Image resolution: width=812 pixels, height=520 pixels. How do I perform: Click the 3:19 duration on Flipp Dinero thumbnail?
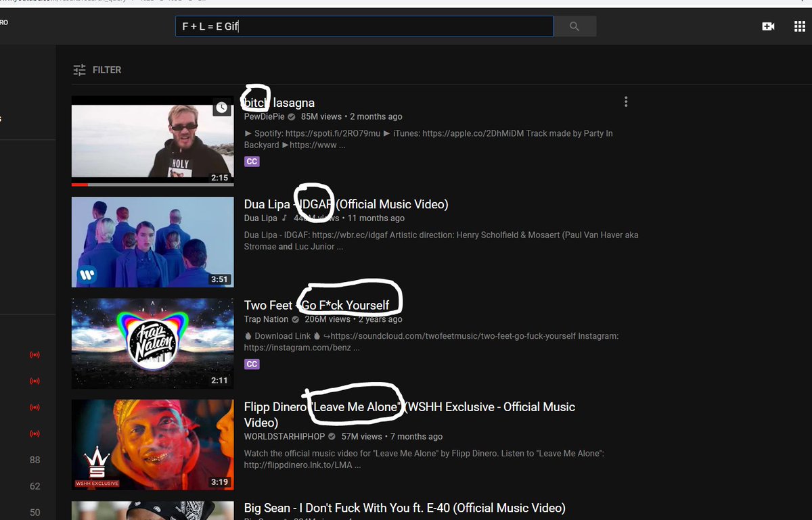point(219,482)
